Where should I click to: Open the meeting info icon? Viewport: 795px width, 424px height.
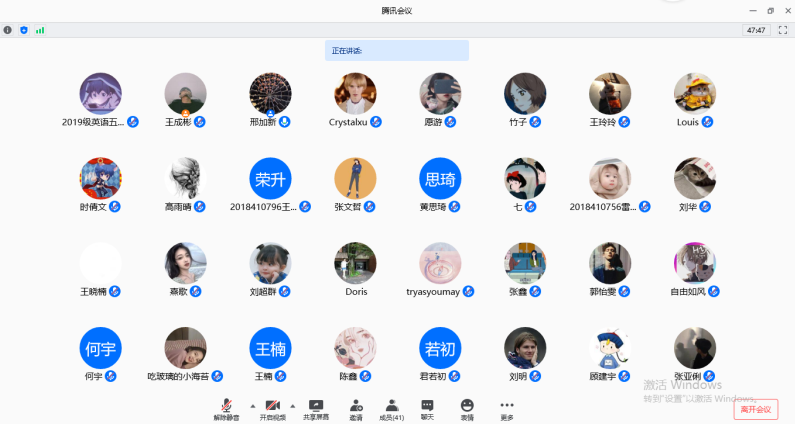pos(8,30)
